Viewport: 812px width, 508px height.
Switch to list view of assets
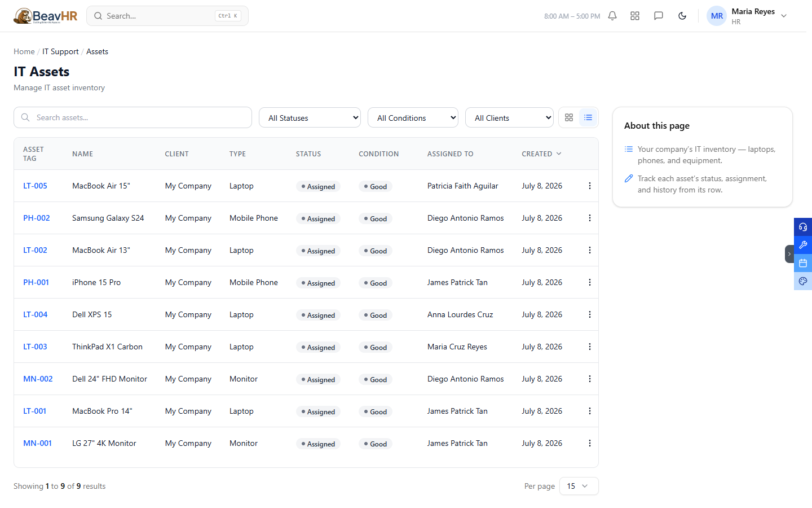pyautogui.click(x=588, y=117)
